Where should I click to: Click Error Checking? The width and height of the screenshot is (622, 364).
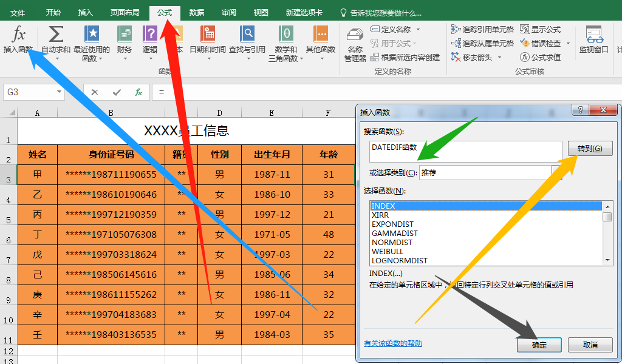pyautogui.click(x=540, y=43)
